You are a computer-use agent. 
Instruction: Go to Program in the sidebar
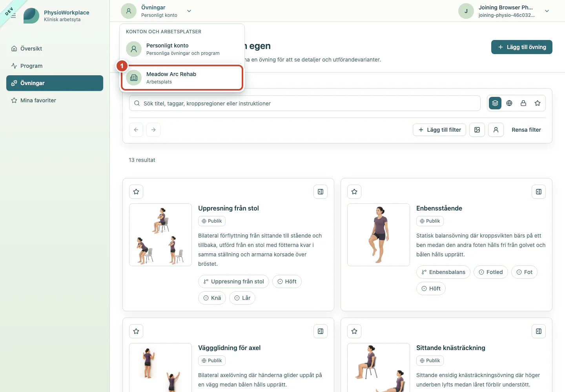(x=55, y=66)
